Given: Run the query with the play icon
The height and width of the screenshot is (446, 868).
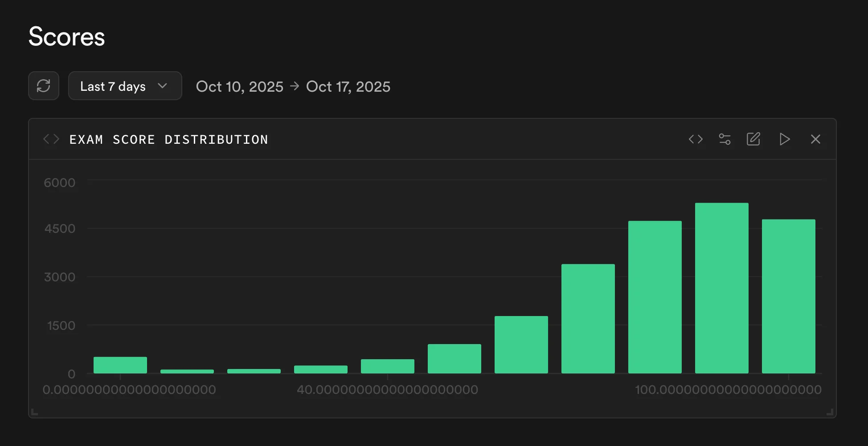Looking at the screenshot, I should (785, 139).
